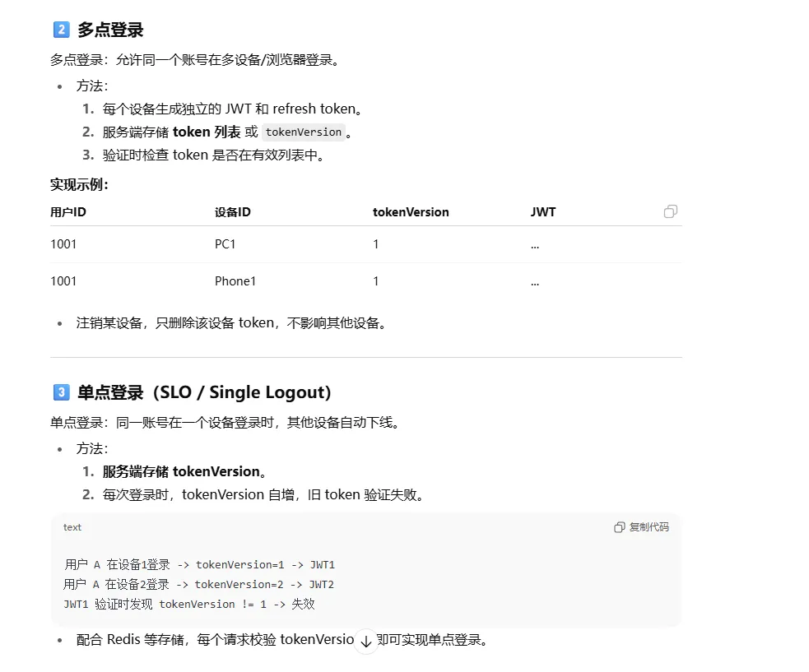Click the blue number 2 icon before 多点登录
This screenshot has height=672, width=809.
tap(61, 30)
